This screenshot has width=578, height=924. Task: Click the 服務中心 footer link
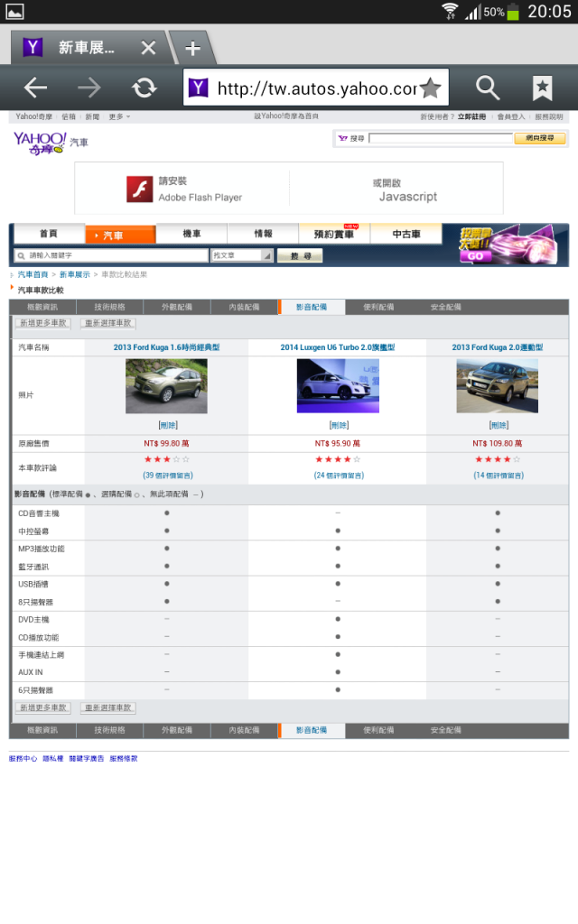23,758
